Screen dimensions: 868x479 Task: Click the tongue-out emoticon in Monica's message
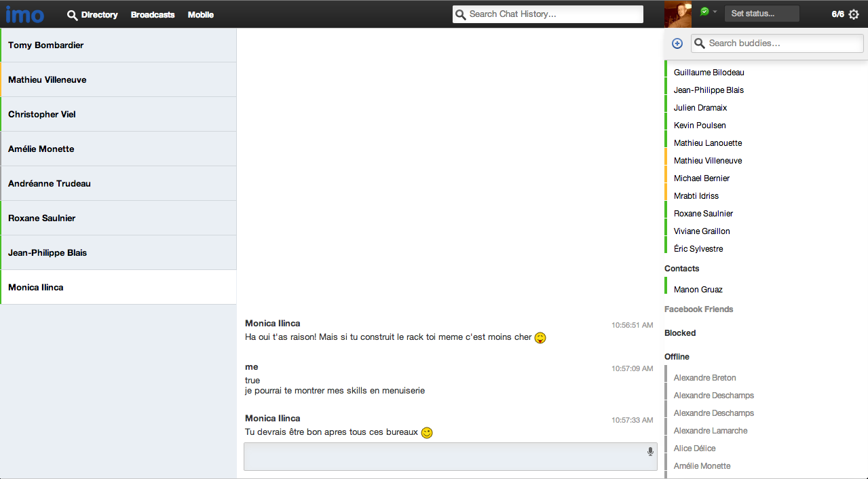coord(540,337)
